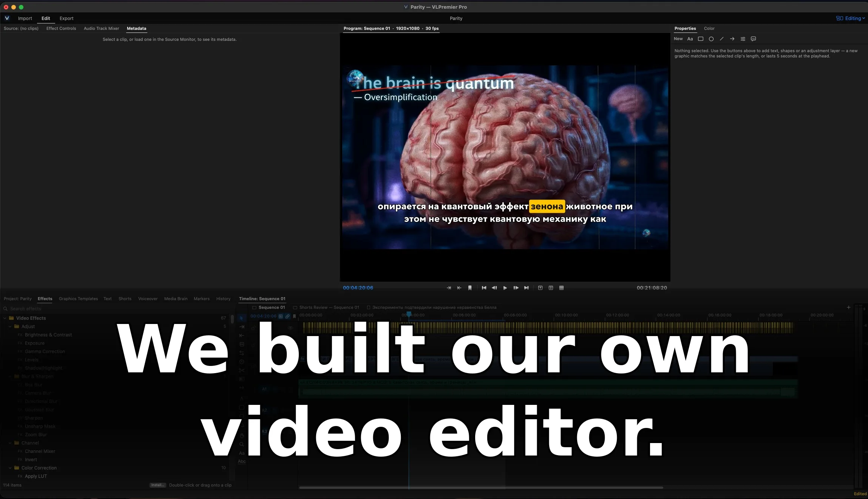Add a new sequence with plus button

[848, 307]
